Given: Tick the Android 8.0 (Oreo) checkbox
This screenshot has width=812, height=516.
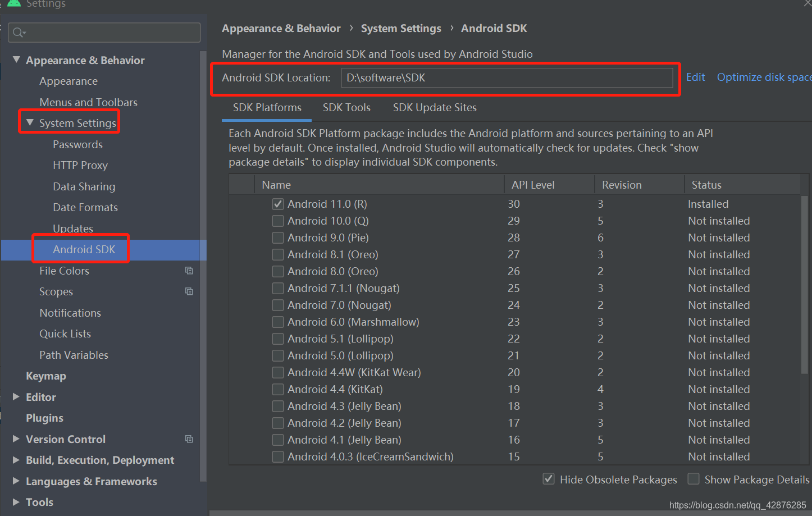Looking at the screenshot, I should [x=278, y=271].
